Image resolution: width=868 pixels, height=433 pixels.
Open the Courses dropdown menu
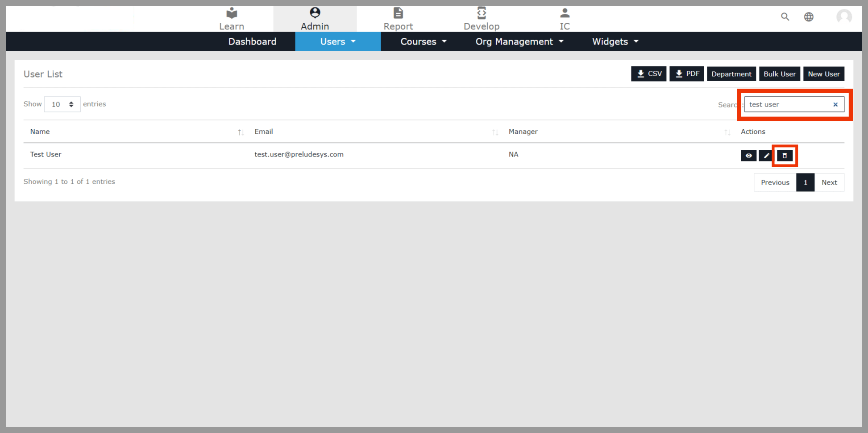(423, 41)
